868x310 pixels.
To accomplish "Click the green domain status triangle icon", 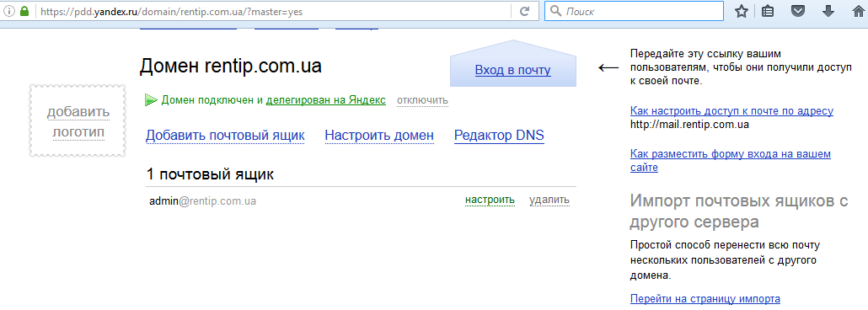I will 151,100.
